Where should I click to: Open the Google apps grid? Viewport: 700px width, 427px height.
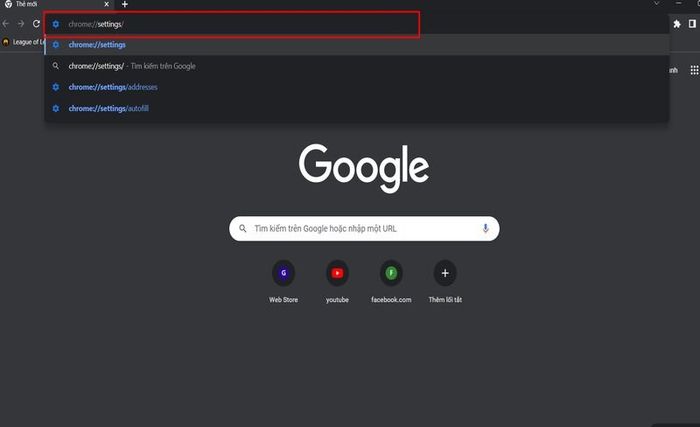[694, 70]
